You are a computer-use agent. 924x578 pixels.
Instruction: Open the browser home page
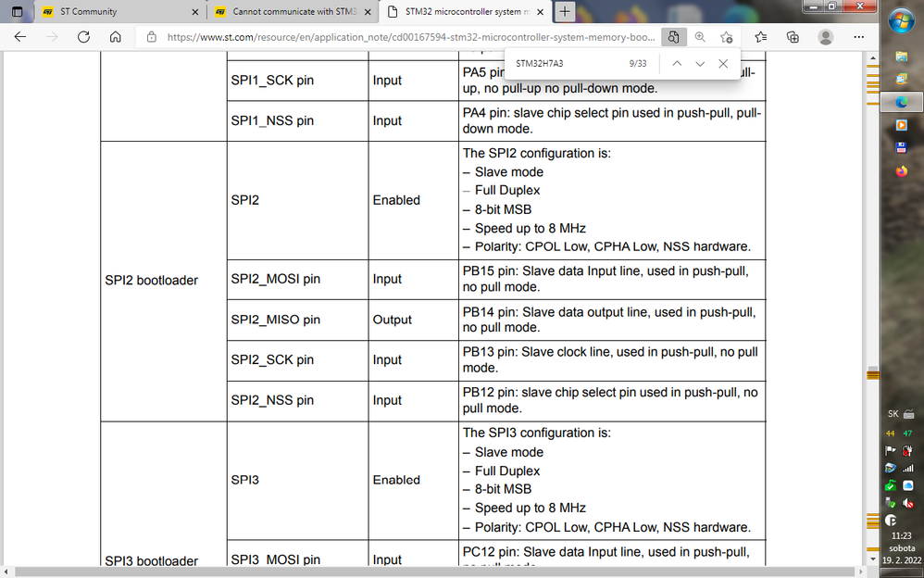[116, 36]
